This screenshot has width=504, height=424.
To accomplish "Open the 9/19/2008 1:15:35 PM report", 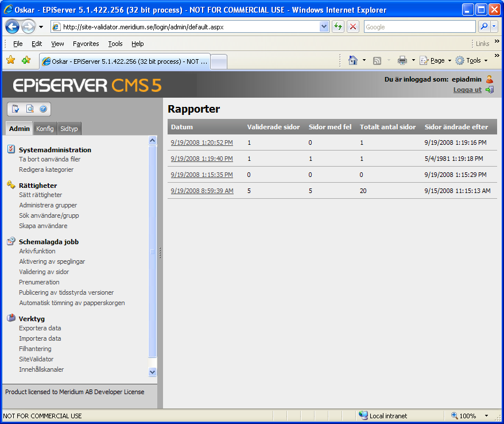I will pos(202,175).
